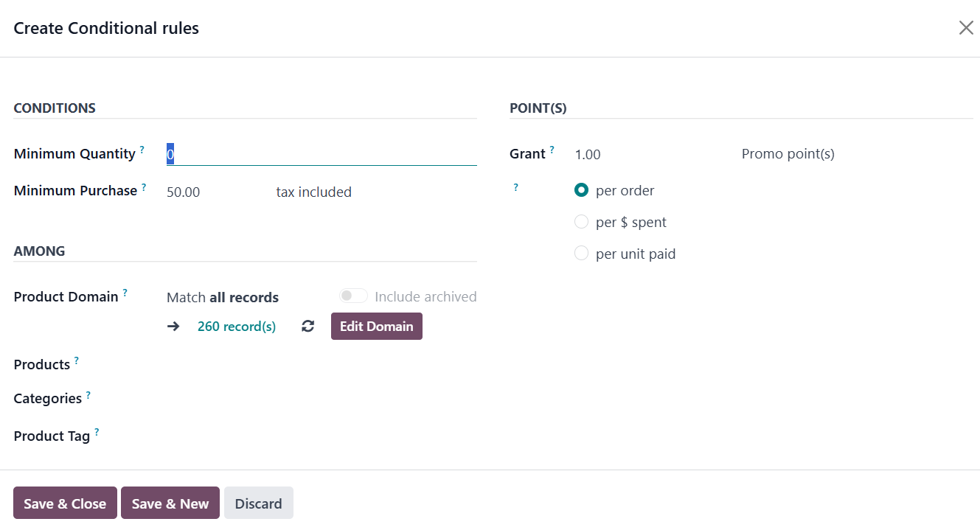Focus the Minimum Quantity input field
980x530 pixels.
(x=322, y=154)
